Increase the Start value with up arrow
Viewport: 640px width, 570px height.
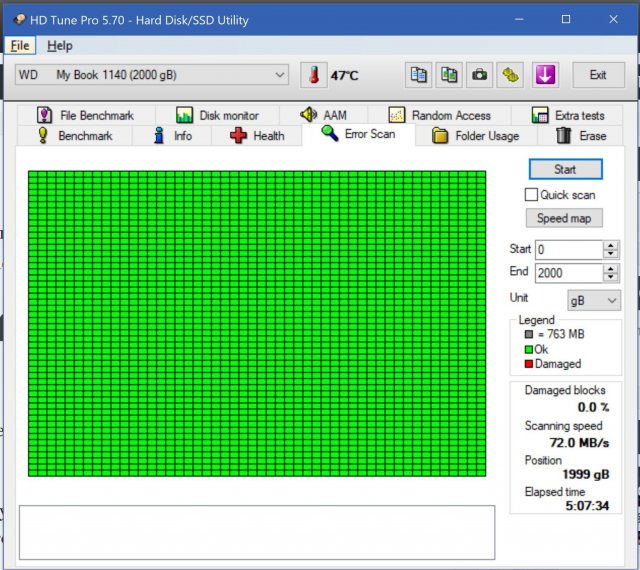(x=611, y=245)
